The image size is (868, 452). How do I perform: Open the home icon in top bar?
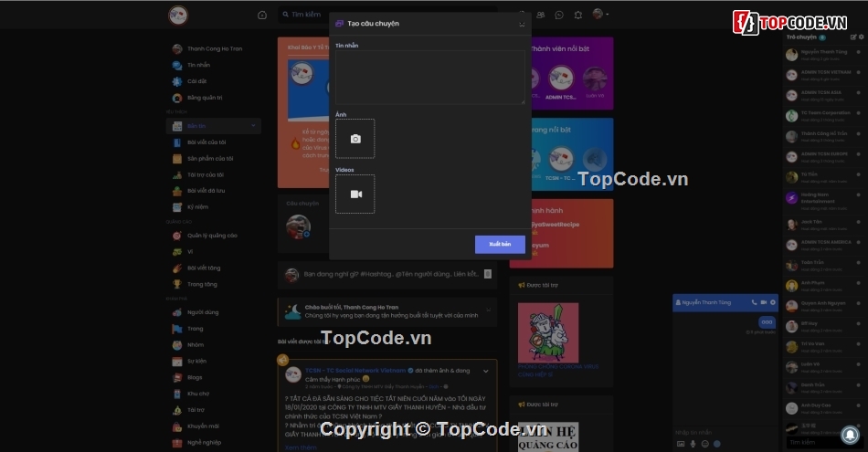pos(262,15)
